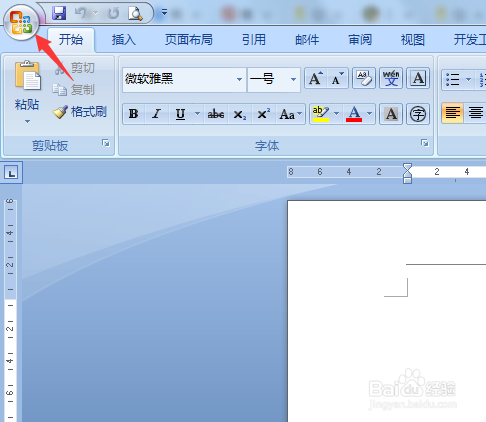Apply red font color
Image resolution: width=486 pixels, height=422 pixels.
(x=354, y=114)
